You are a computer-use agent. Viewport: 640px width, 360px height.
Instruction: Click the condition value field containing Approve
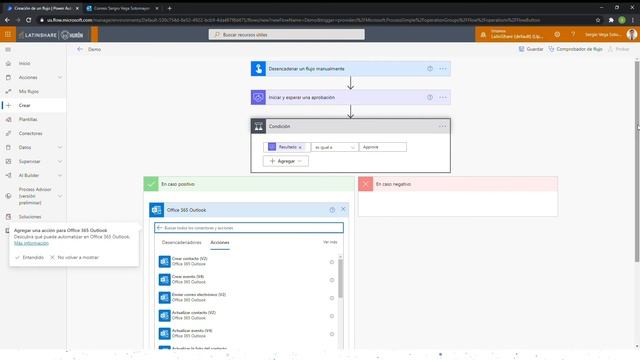click(x=383, y=147)
